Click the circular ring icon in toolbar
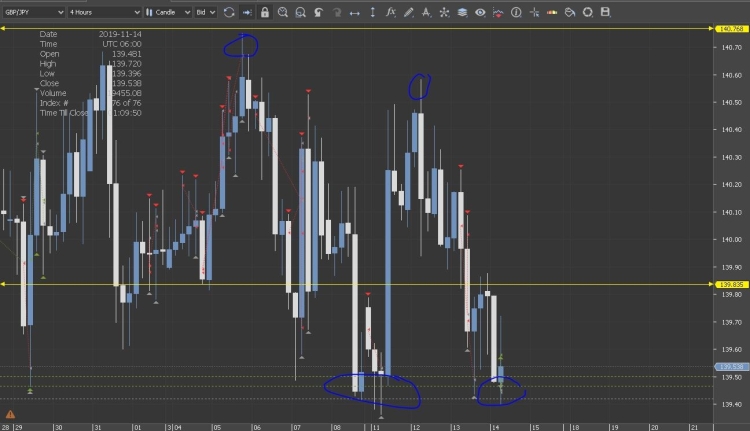 (588, 12)
